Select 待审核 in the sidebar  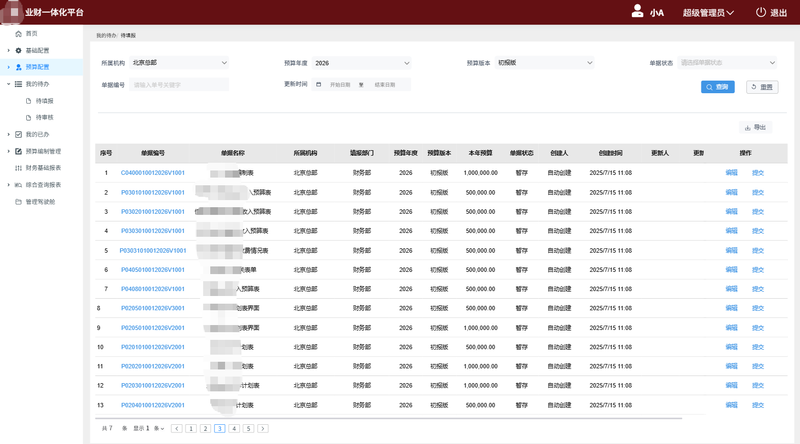[44, 118]
